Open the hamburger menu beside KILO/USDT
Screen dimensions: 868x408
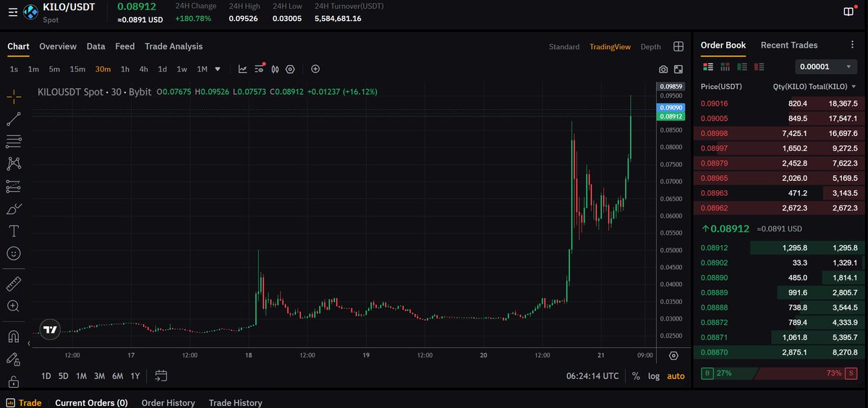point(14,12)
